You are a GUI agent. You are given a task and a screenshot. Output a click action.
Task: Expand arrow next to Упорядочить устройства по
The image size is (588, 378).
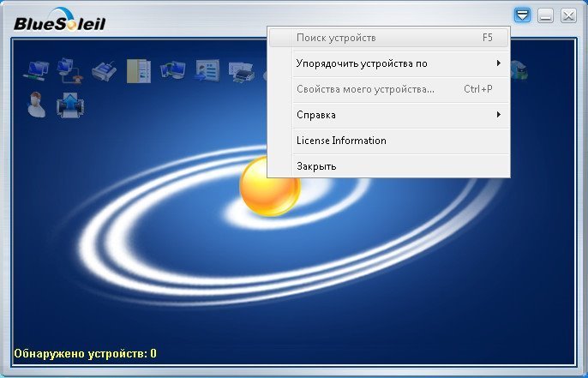[x=498, y=63]
